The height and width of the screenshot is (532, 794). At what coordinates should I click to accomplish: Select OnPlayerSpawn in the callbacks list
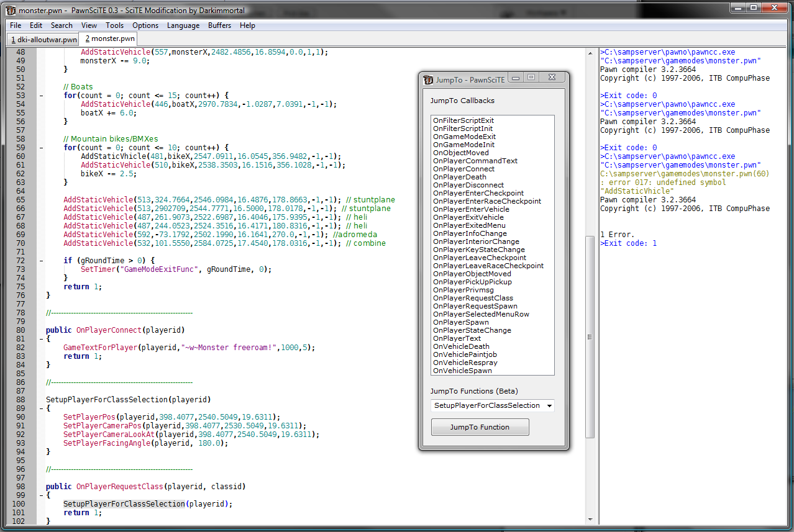(460, 322)
